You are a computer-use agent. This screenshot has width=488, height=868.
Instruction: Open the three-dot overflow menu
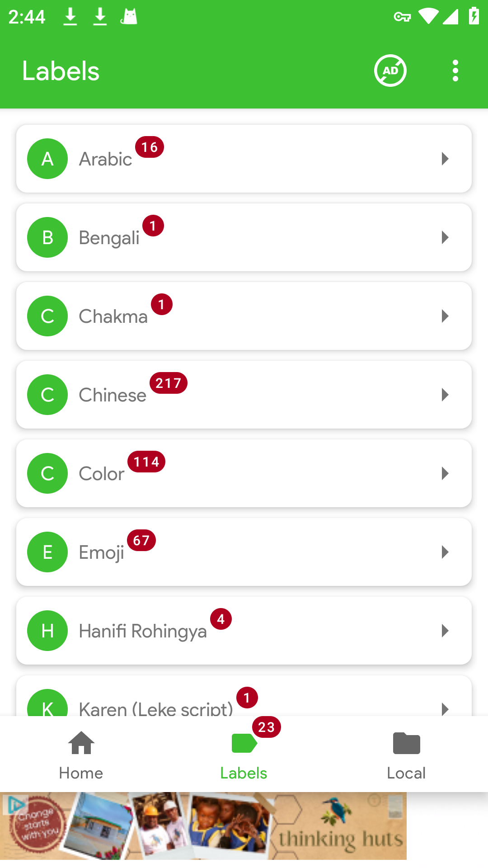point(455,71)
